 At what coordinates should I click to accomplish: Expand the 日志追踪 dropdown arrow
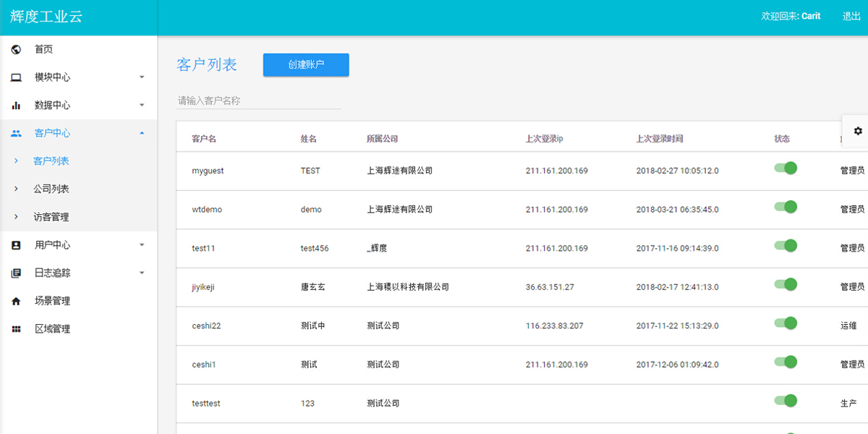tap(142, 273)
